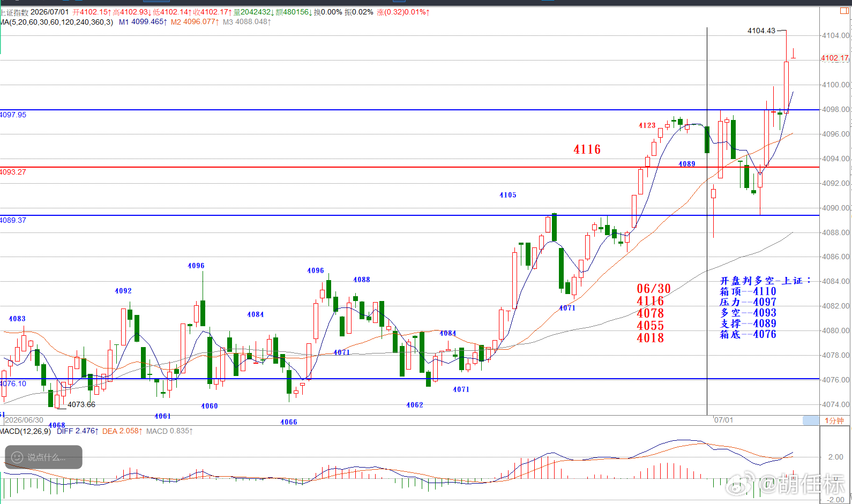The width and height of the screenshot is (852, 504).
Task: Click the 振0.02% amplitude value
Action: click(x=359, y=12)
